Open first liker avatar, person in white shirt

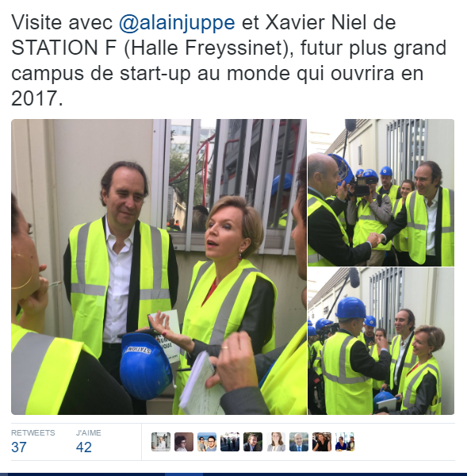(161, 442)
